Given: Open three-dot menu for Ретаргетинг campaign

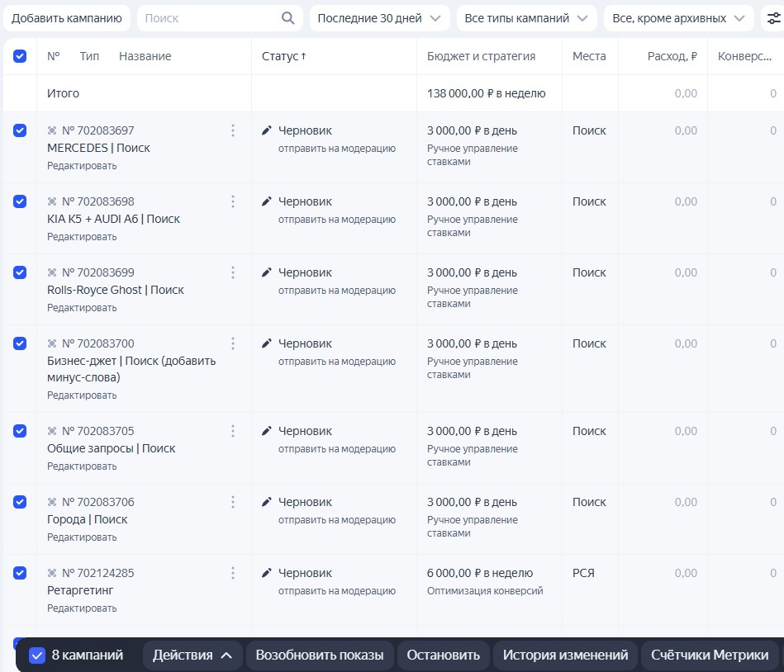Looking at the screenshot, I should [232, 573].
